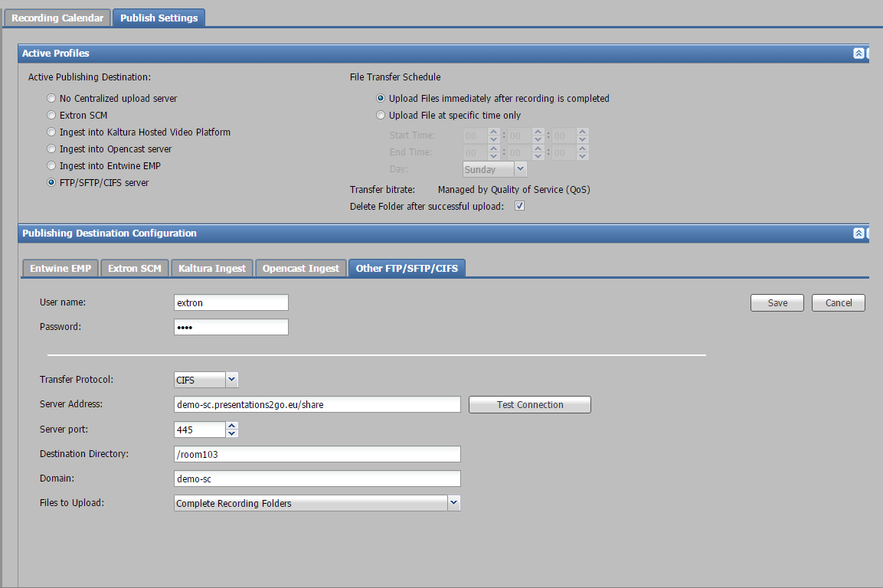Click the Save button
Image resolution: width=883 pixels, height=588 pixels.
point(777,303)
